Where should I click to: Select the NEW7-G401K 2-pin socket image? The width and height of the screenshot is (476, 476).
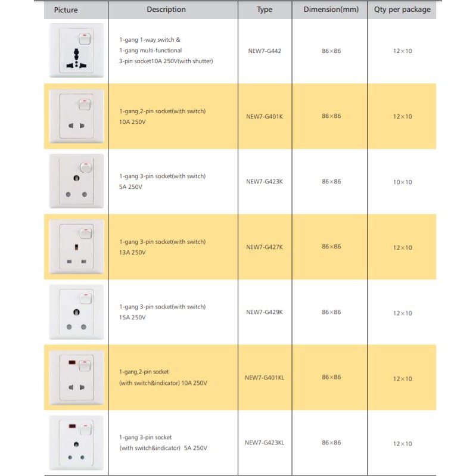(76, 116)
